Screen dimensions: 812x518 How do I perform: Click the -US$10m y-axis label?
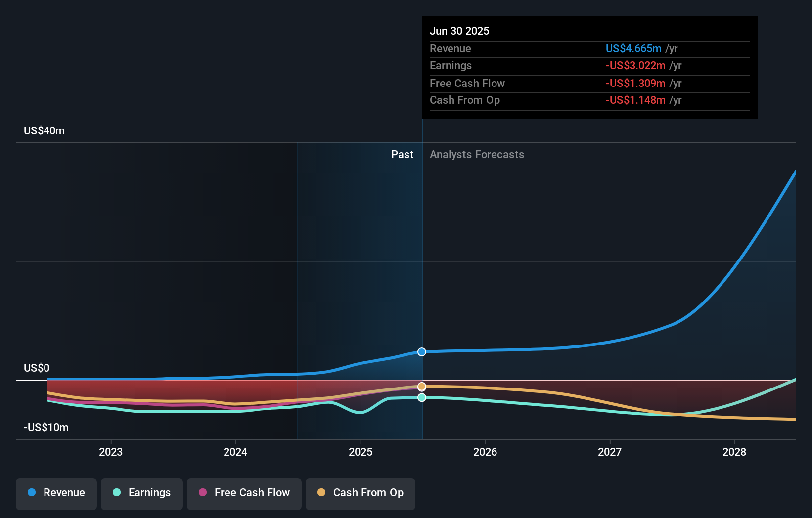pos(46,427)
